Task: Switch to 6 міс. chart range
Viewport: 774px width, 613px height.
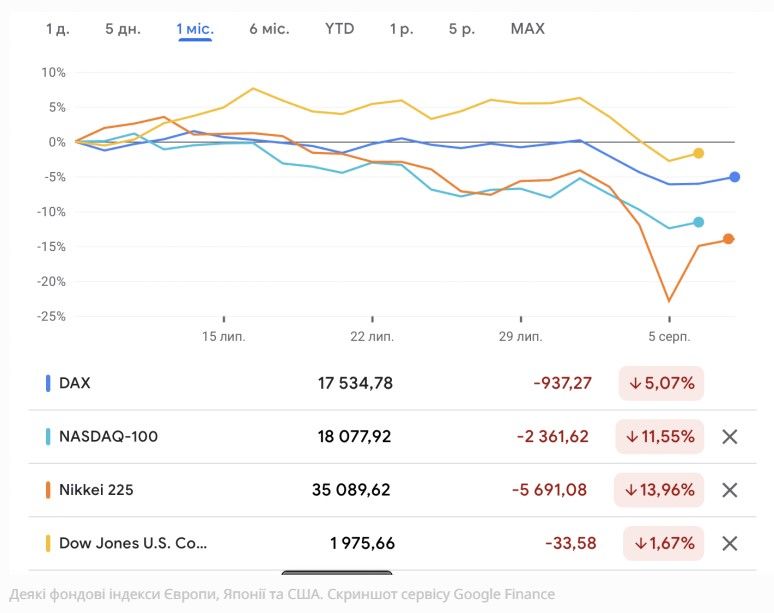Action: tap(269, 29)
